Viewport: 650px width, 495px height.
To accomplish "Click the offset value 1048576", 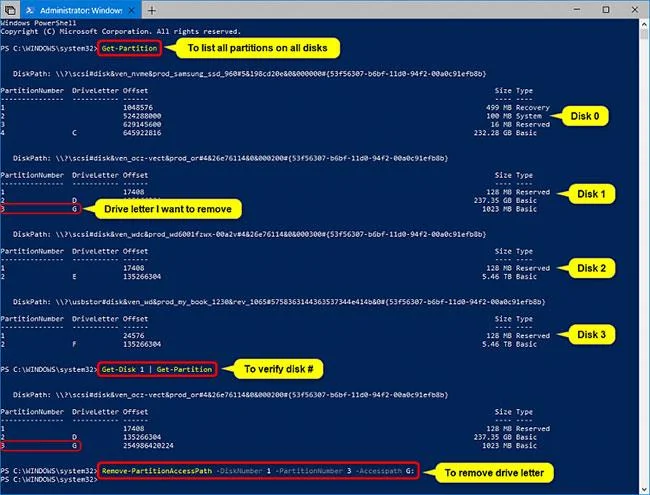I will 138,107.
